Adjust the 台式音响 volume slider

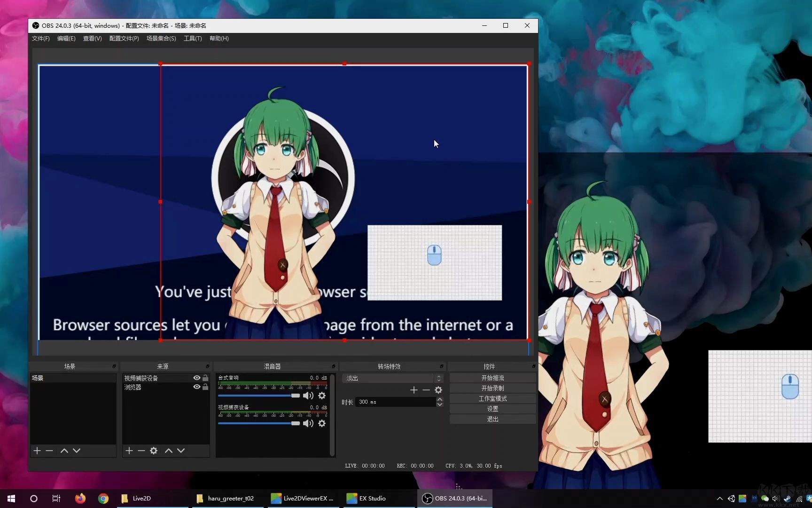pyautogui.click(x=295, y=396)
